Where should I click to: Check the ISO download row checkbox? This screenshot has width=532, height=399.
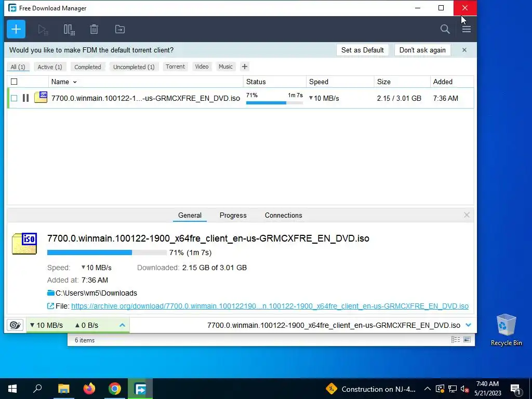click(x=14, y=98)
